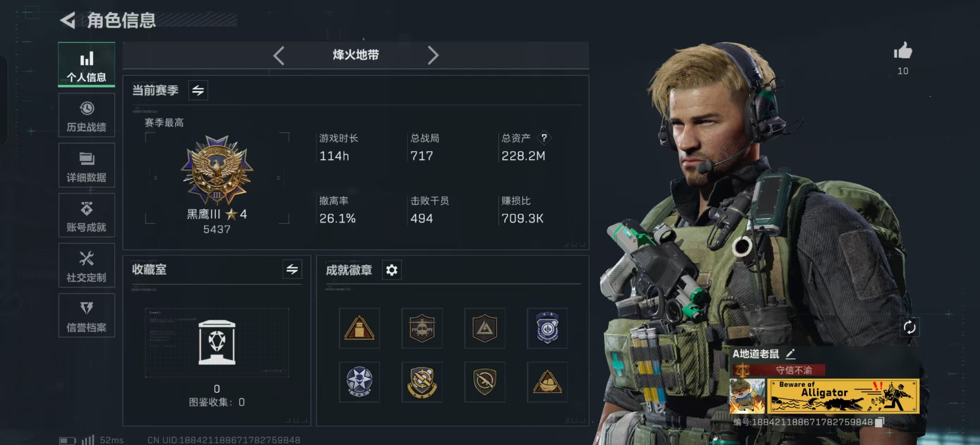Open the total assets help question mark
Image resolution: width=980 pixels, height=445 pixels.
point(544,138)
